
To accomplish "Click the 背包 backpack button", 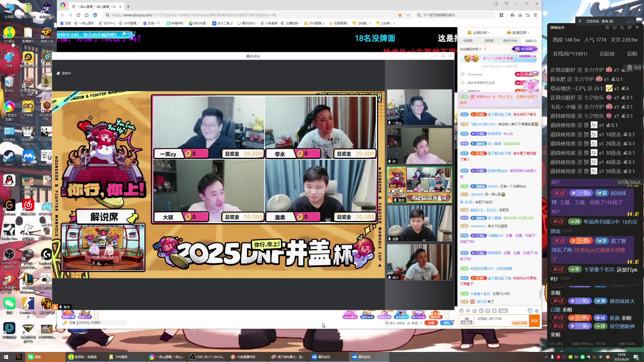I will [446, 323].
